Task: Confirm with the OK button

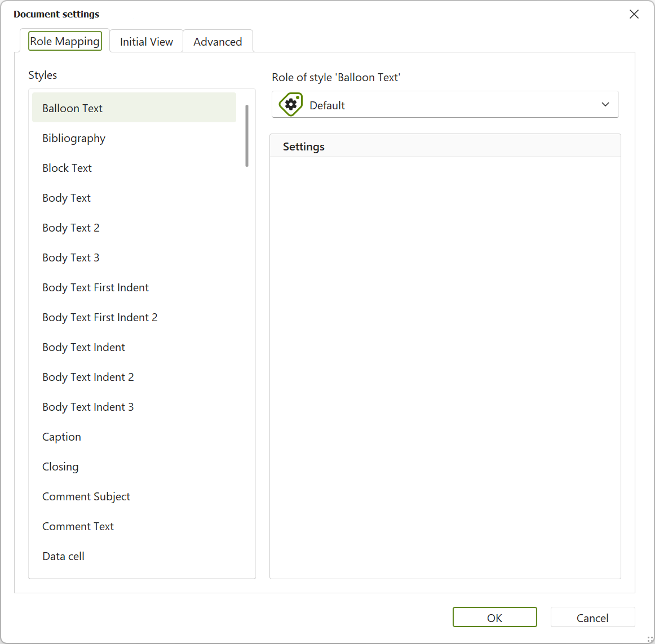Action: point(494,617)
